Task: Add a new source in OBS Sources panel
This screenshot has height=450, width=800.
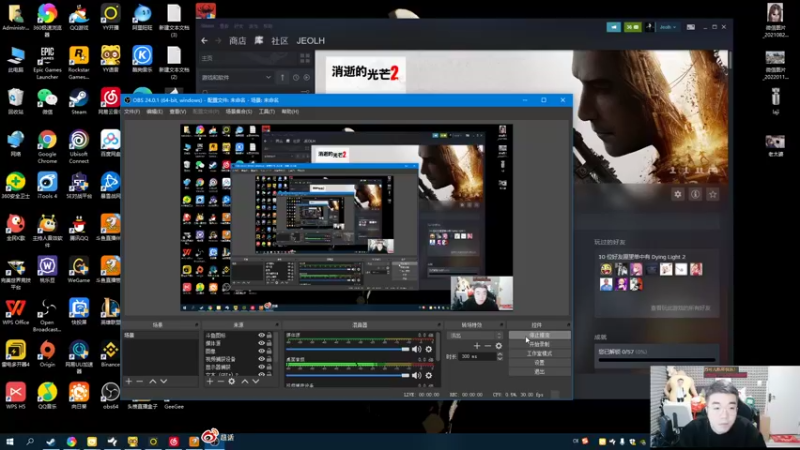Action: [x=210, y=381]
